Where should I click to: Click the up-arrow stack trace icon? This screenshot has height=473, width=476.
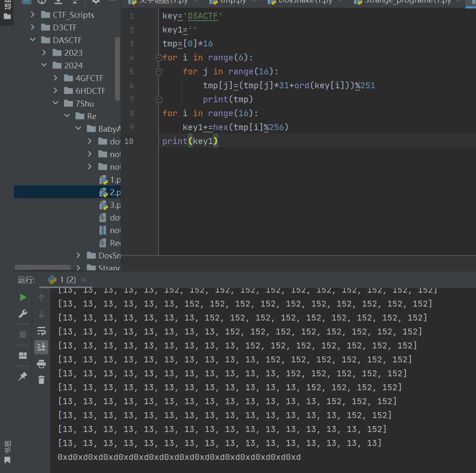41,298
